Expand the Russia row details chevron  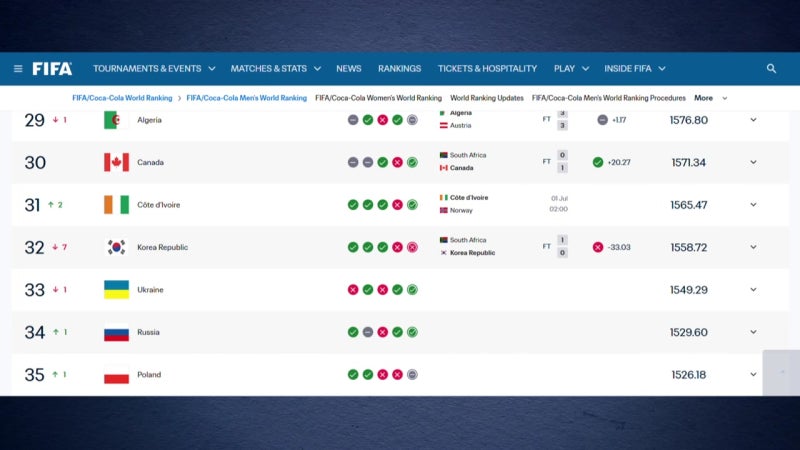753,332
